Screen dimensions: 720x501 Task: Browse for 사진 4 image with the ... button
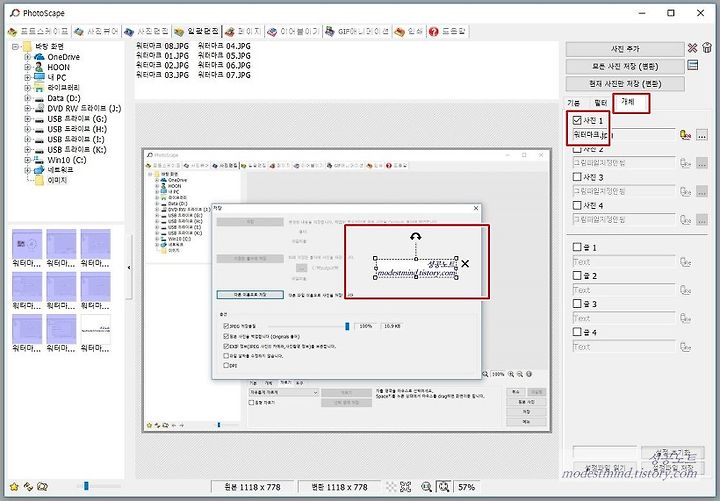[x=702, y=220]
